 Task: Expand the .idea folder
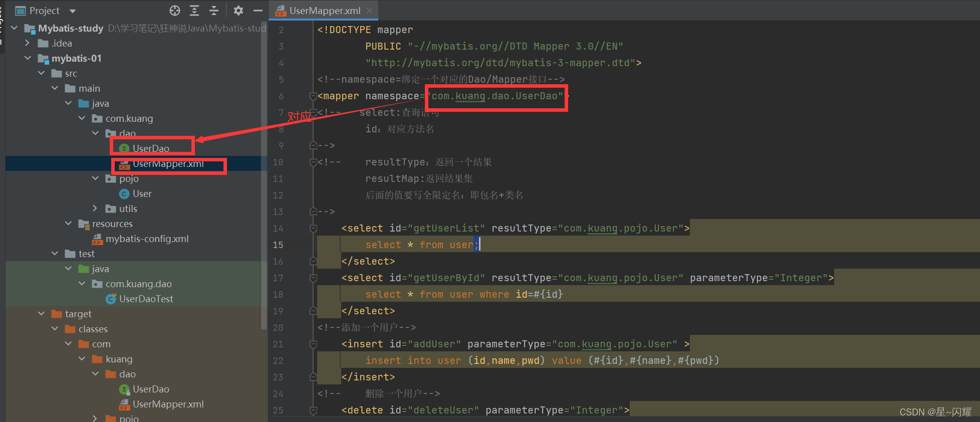[28, 43]
